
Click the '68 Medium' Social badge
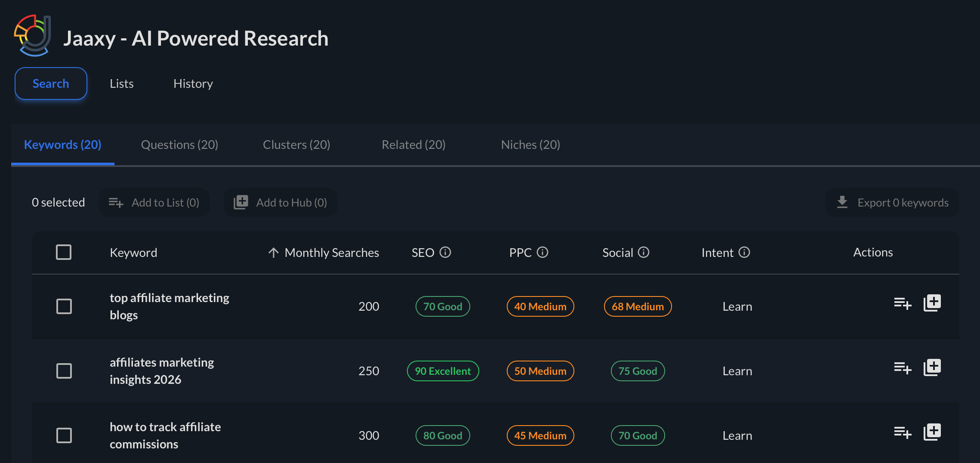click(638, 306)
